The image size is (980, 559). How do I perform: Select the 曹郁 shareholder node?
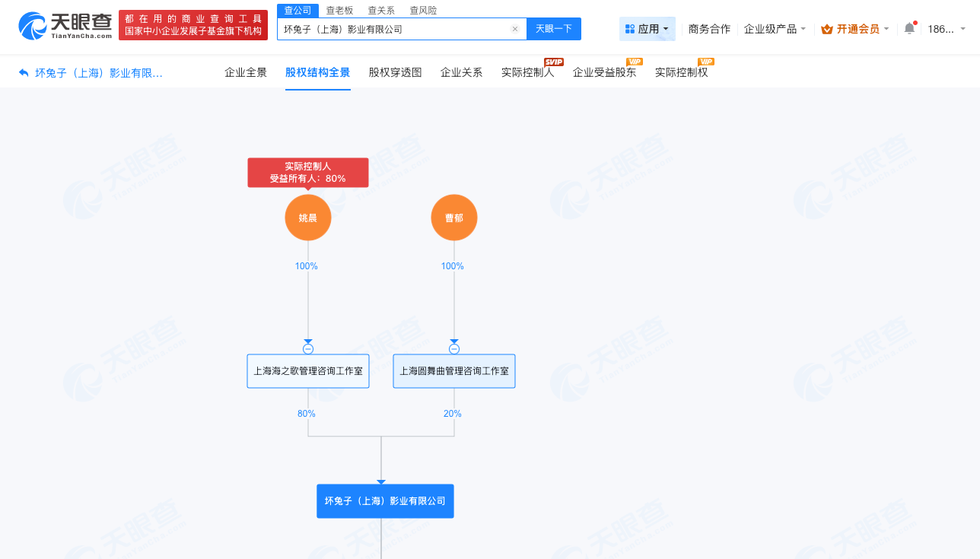click(453, 217)
